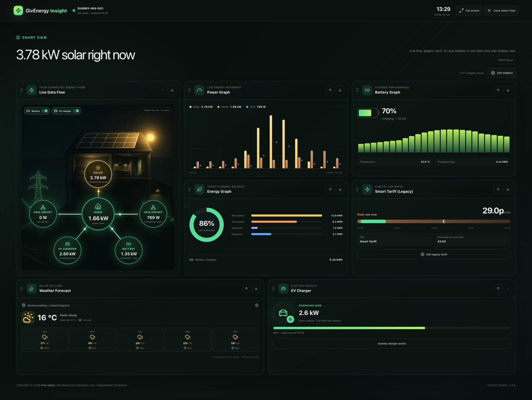Select the Solar node in the flow diagram
This screenshot has height=400, width=532.
tap(98, 174)
